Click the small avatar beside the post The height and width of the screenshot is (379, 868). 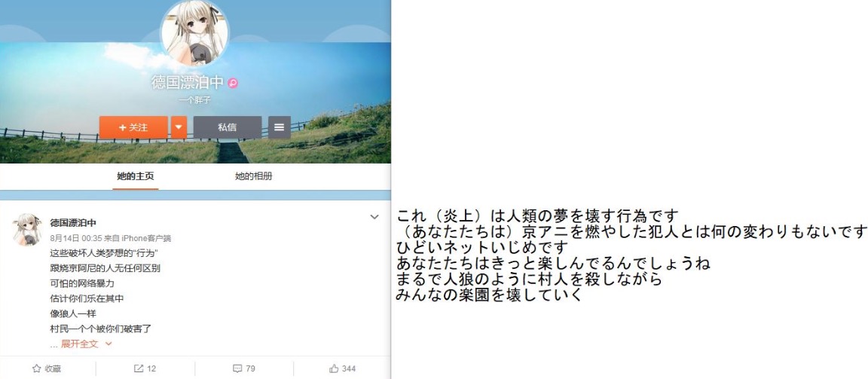[x=27, y=230]
